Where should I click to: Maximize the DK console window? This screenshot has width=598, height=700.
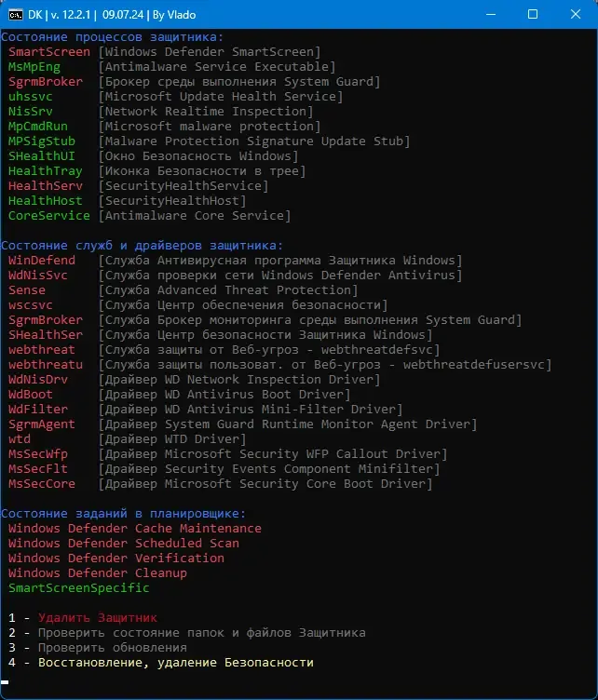coord(533,15)
